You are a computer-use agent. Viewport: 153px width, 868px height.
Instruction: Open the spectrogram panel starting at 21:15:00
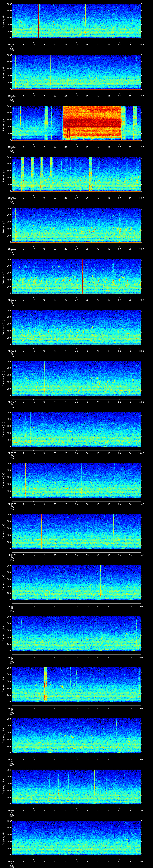coord(77,736)
